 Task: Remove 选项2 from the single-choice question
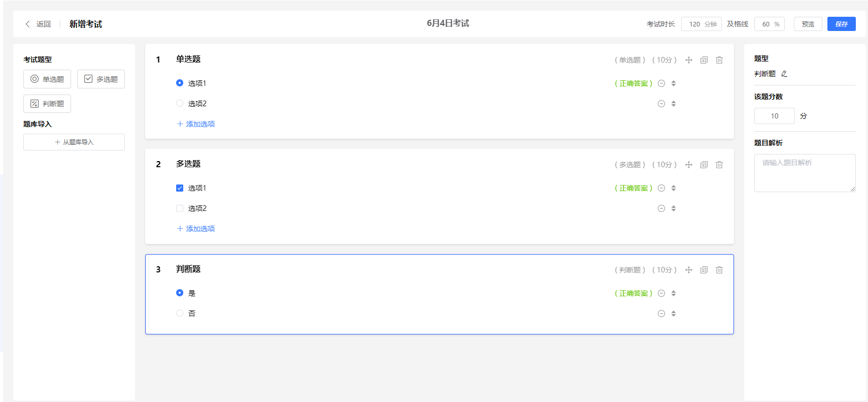coord(661,104)
